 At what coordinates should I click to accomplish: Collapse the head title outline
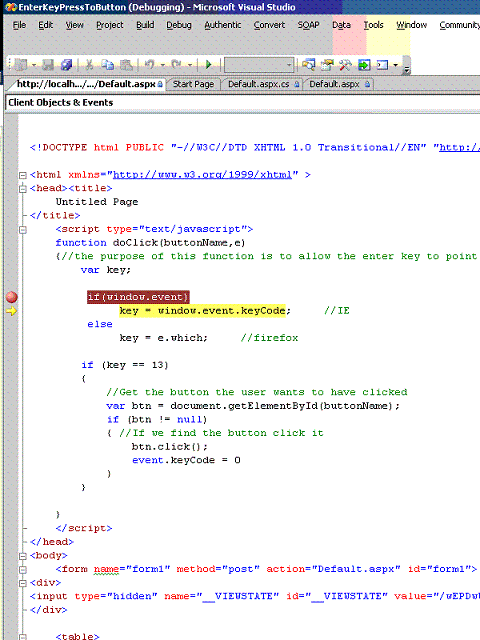pyautogui.click(x=23, y=189)
